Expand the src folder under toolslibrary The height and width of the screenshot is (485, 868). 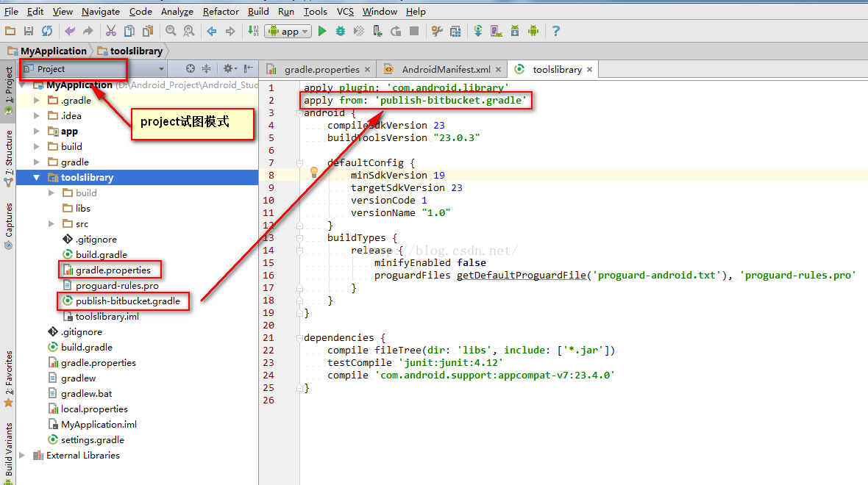51,224
